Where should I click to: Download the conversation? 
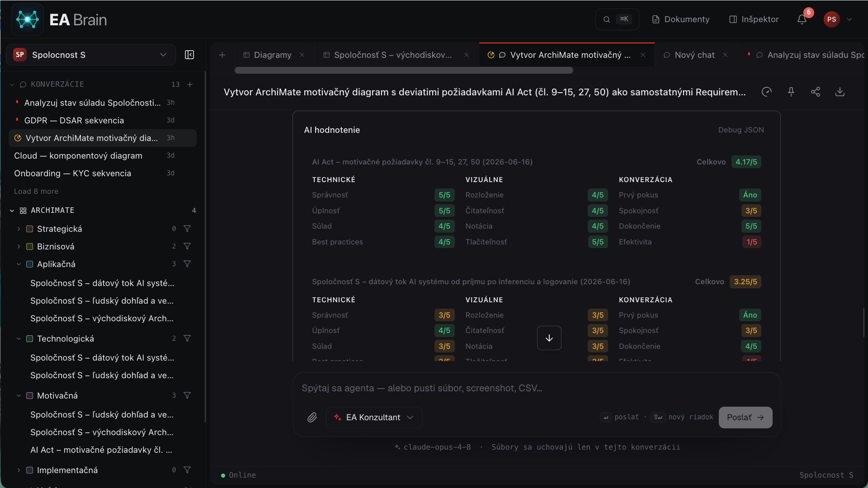[840, 92]
